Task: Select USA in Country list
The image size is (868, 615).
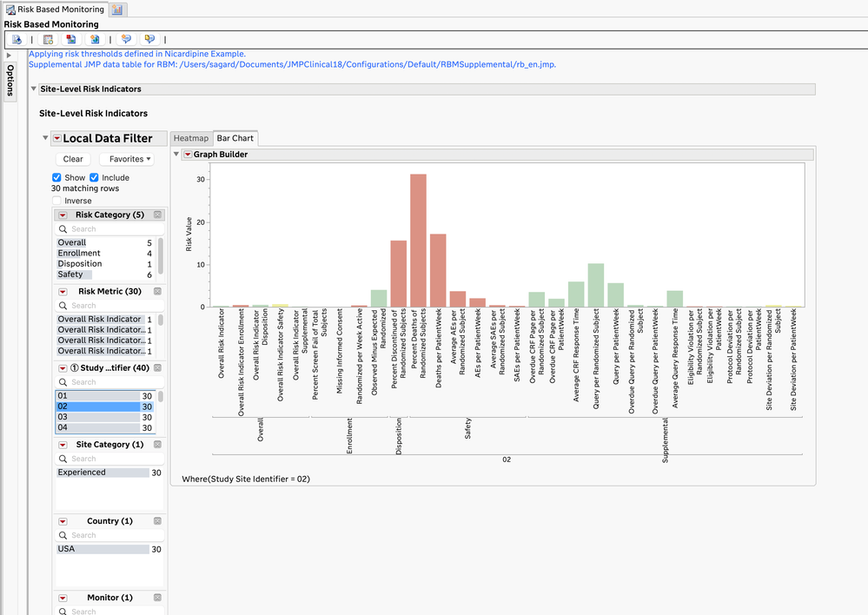Action: click(x=109, y=549)
